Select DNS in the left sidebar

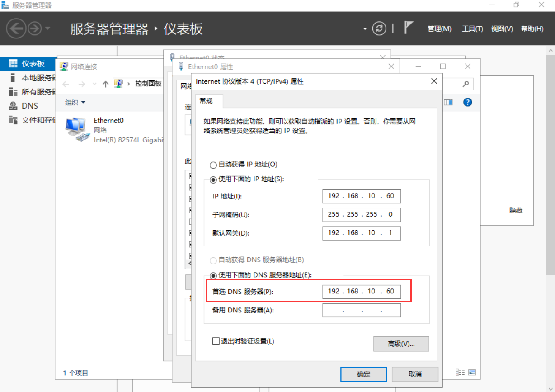(29, 106)
